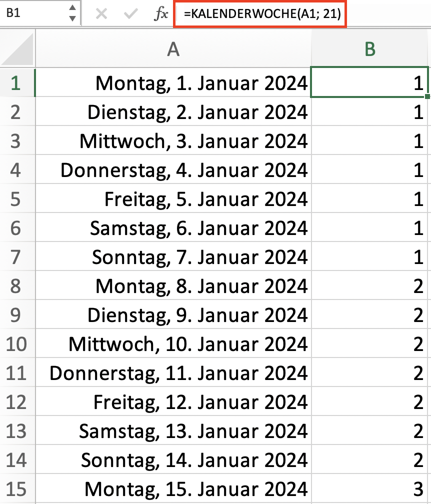
Task: Click name box up arrow
Action: (x=72, y=7)
